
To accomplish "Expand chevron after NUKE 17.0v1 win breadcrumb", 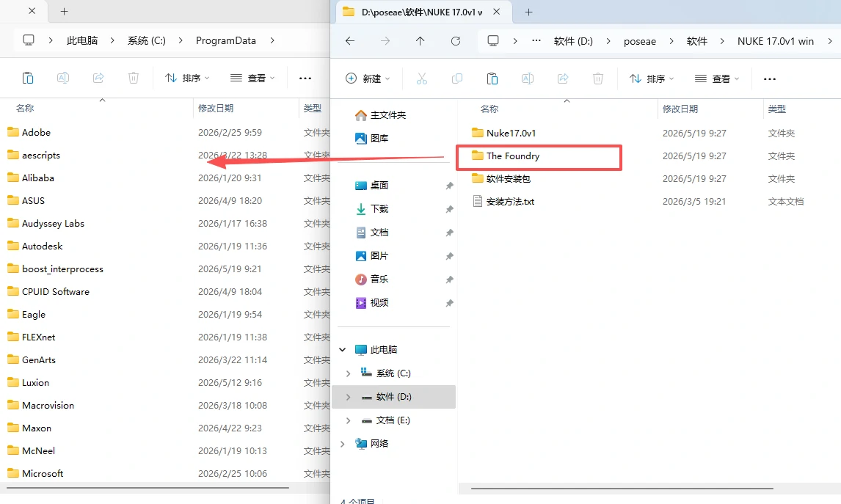I will (830, 41).
